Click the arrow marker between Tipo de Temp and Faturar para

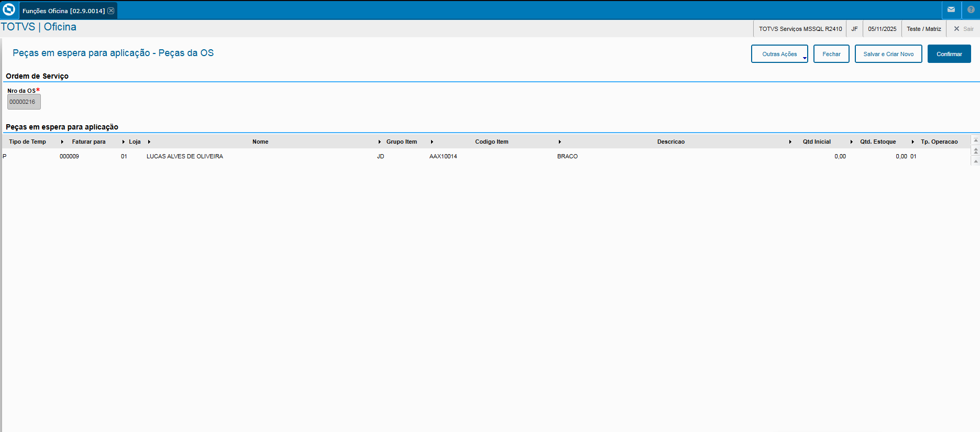62,142
